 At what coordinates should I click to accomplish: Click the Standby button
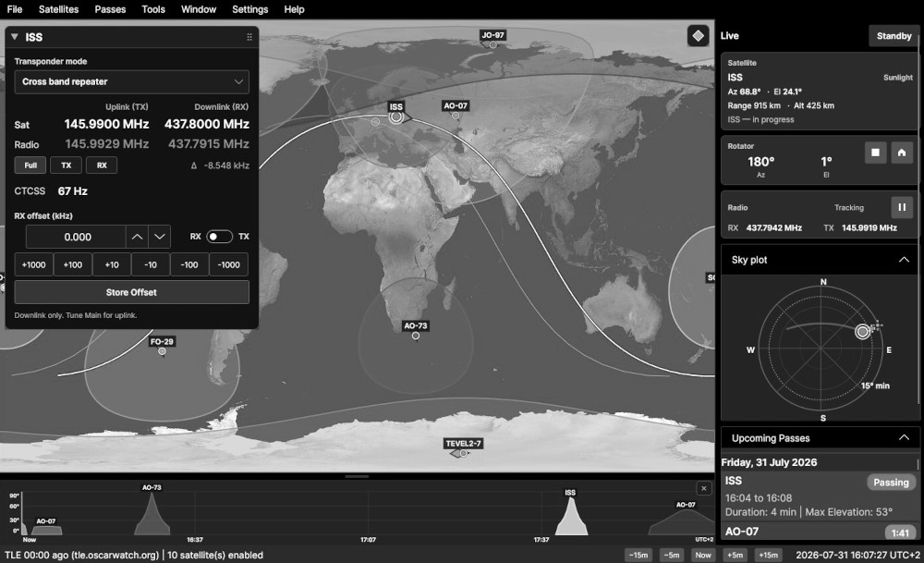tap(894, 36)
